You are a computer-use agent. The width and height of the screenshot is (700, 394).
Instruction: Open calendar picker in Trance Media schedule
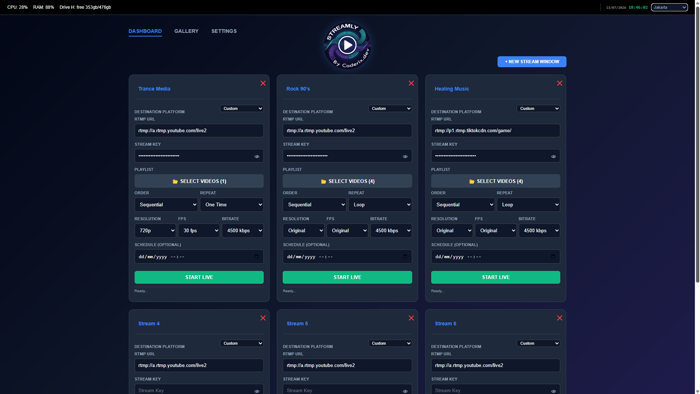pos(257,257)
